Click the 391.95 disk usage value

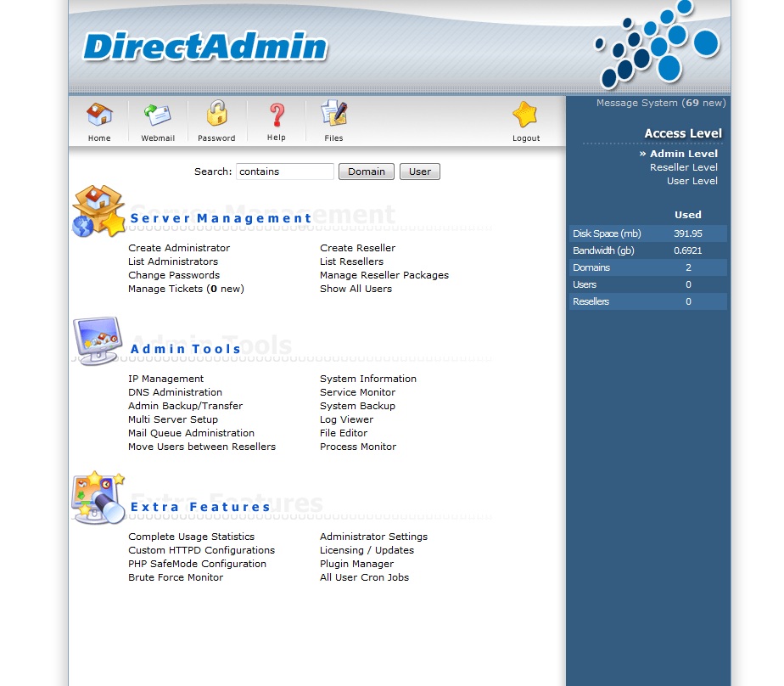(687, 233)
